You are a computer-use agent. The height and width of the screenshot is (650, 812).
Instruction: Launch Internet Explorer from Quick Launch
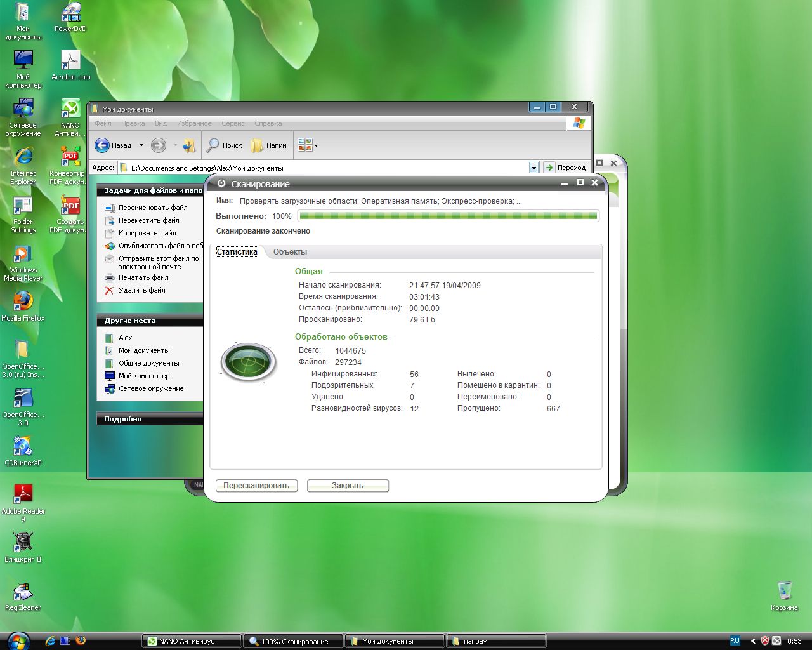click(x=50, y=641)
